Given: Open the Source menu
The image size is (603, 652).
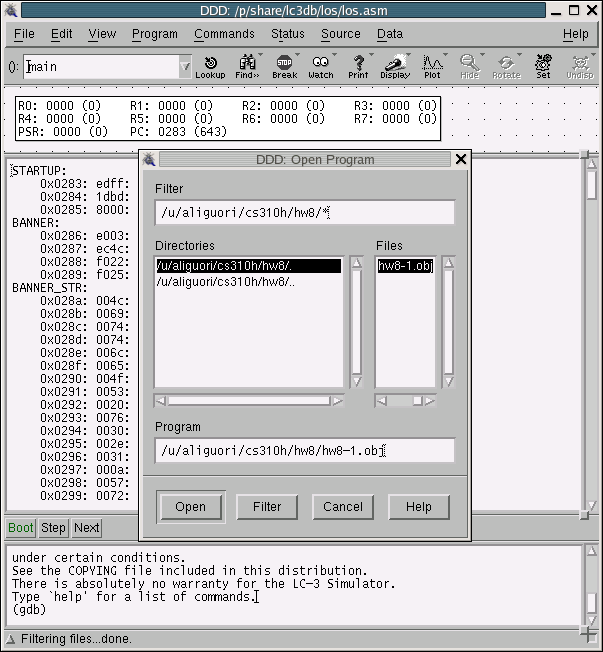Looking at the screenshot, I should [x=341, y=34].
